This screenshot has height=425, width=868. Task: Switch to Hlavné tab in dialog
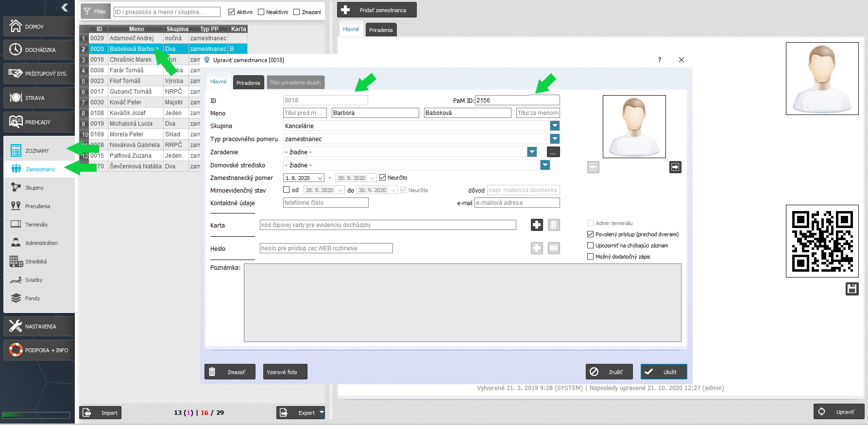pyautogui.click(x=219, y=82)
